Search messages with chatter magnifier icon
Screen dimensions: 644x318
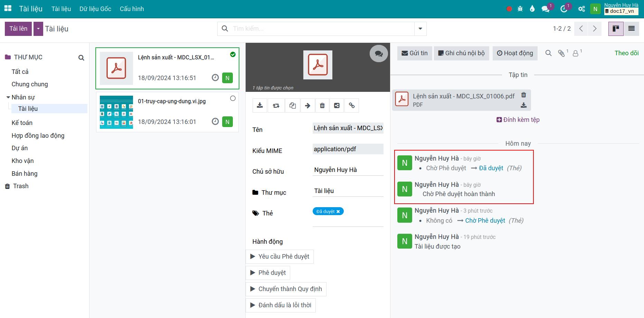548,53
